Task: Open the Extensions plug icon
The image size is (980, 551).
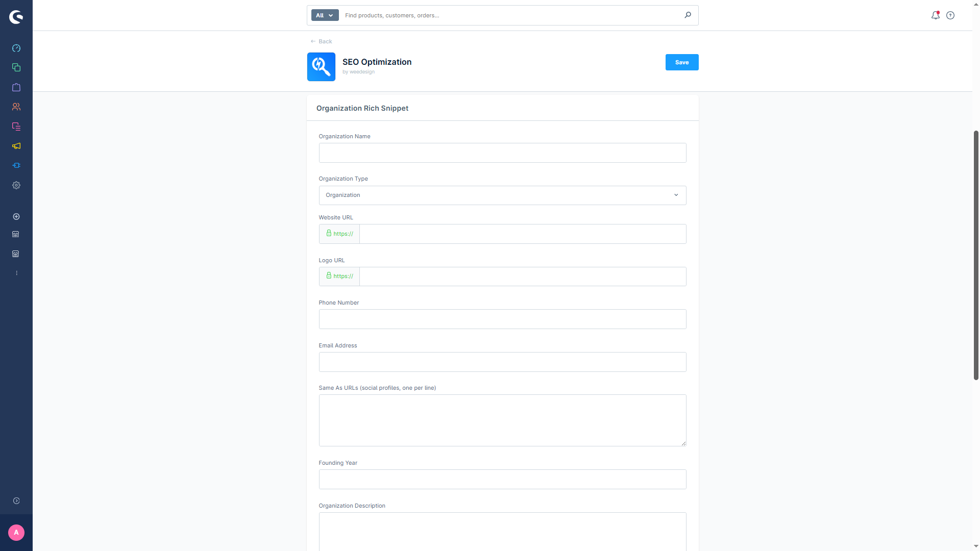Action: coord(16,165)
